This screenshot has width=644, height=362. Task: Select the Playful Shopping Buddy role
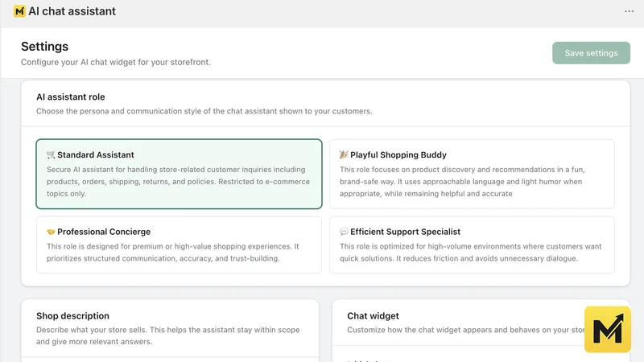click(472, 174)
